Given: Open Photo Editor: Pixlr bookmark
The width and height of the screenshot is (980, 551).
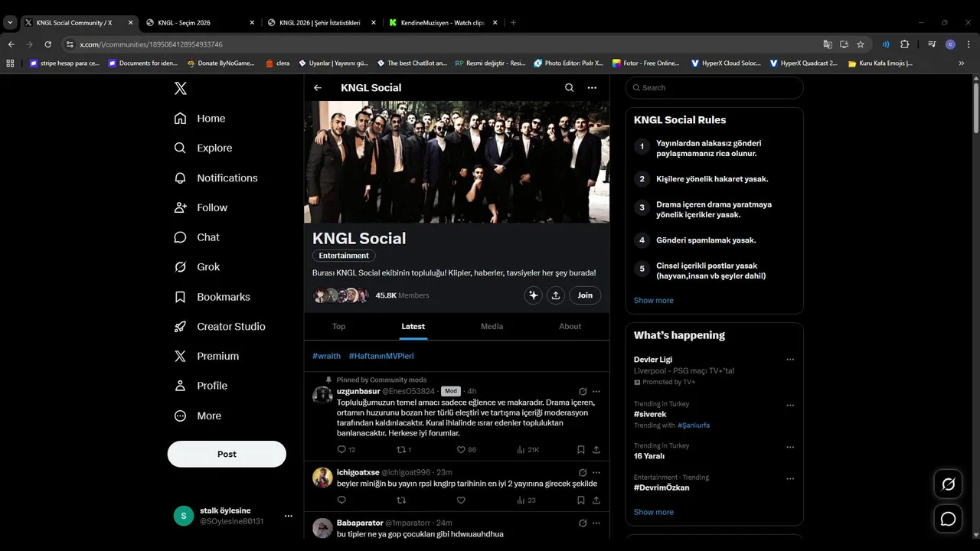Looking at the screenshot, I should 568,64.
